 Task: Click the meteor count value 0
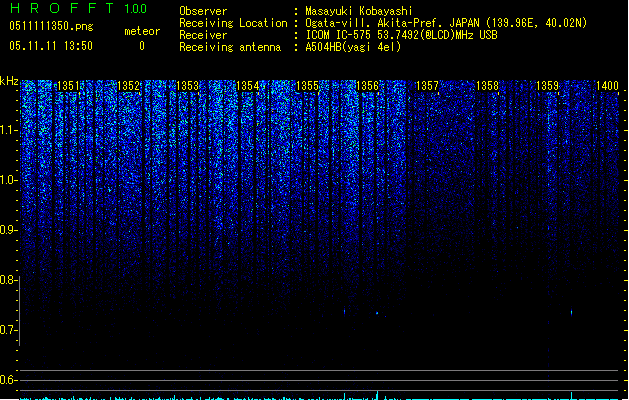click(142, 46)
